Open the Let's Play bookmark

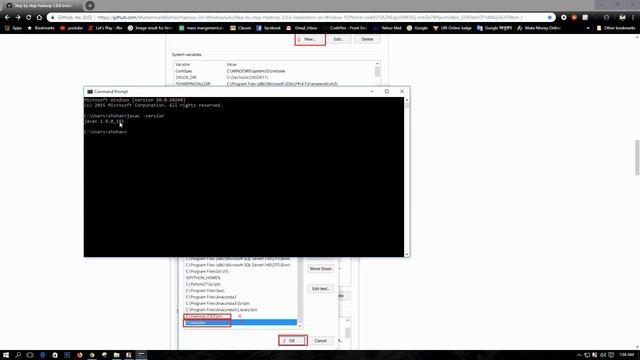click(x=105, y=28)
